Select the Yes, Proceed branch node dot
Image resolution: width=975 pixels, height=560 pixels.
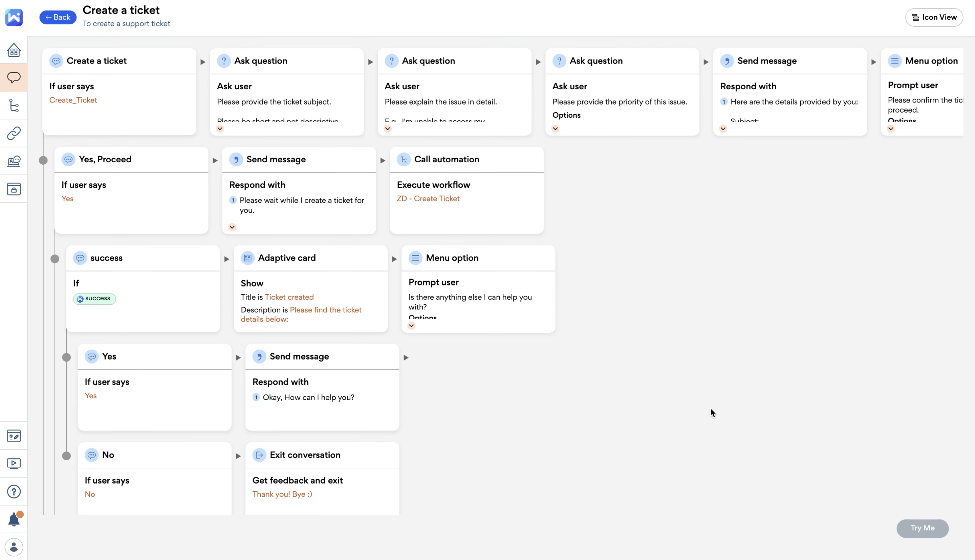click(x=43, y=160)
